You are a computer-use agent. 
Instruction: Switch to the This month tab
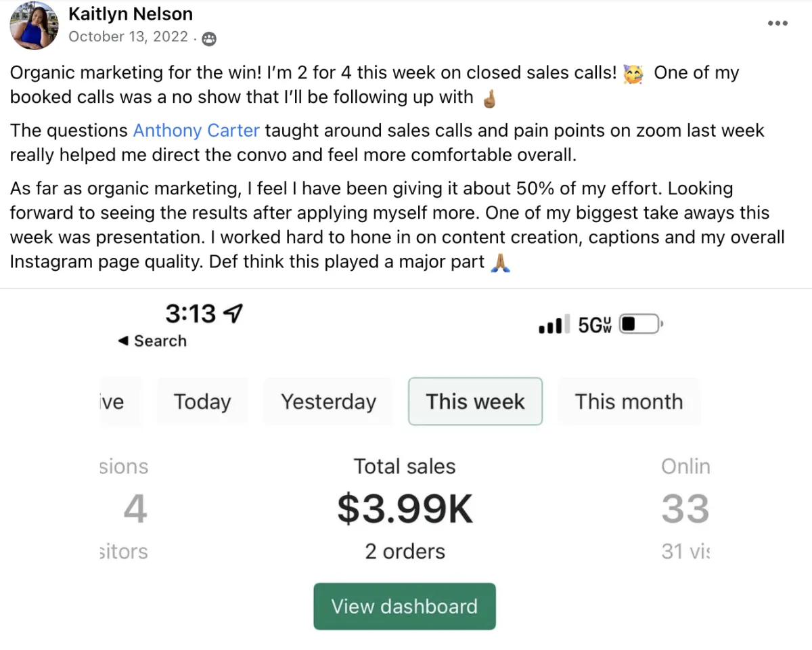click(x=629, y=402)
